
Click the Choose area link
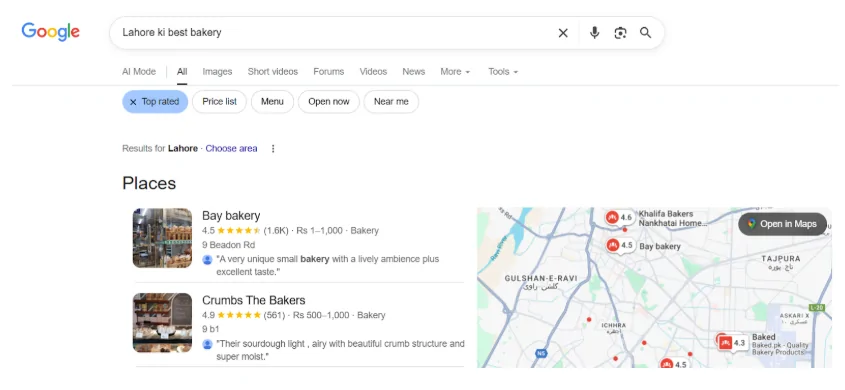point(231,149)
